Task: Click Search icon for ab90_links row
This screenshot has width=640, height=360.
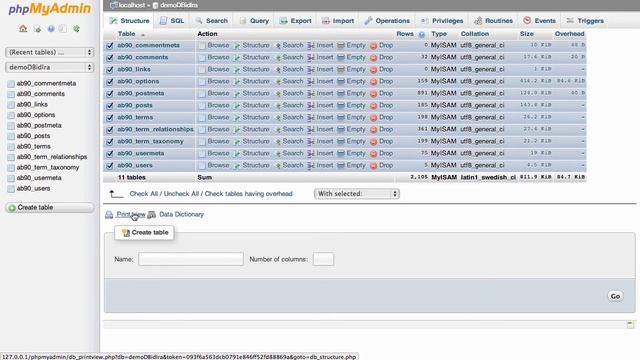Action: click(278, 70)
